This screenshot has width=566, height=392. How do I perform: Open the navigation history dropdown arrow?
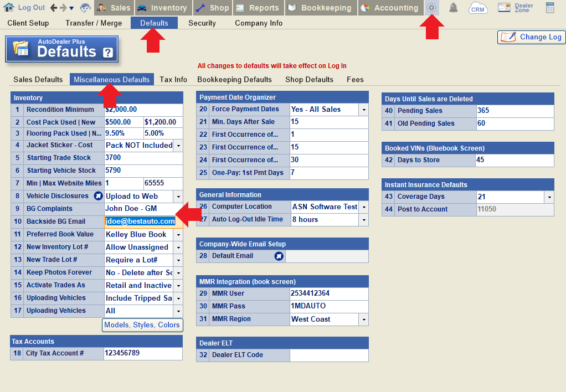[71, 8]
